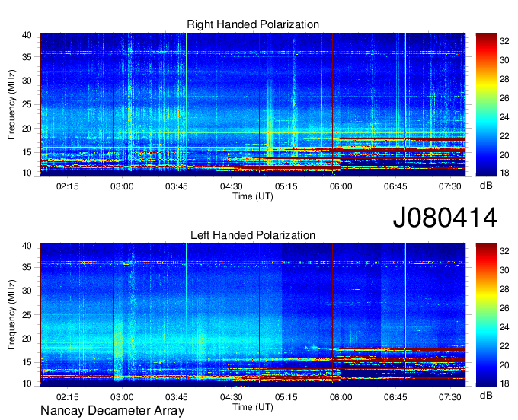Click the 35 MHz tick on the right-handed plot
This screenshot has height=420, width=518.
coord(27,57)
